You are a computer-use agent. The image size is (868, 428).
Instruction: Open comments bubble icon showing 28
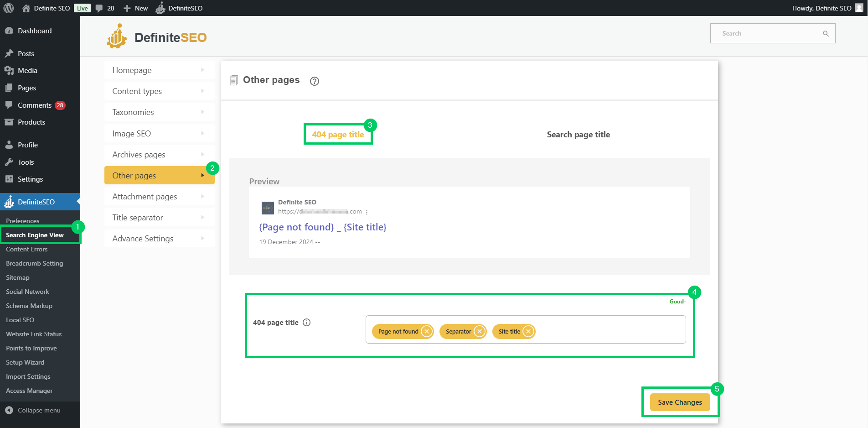click(x=99, y=8)
